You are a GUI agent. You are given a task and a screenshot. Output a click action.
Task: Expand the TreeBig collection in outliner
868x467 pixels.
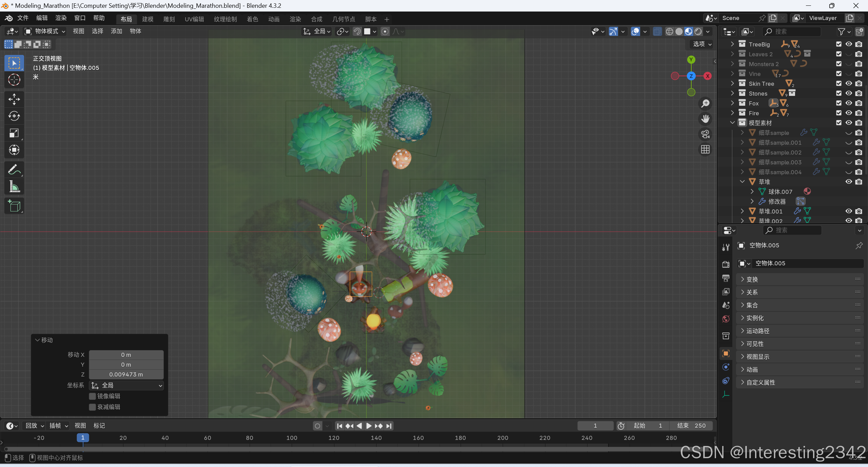pos(732,44)
